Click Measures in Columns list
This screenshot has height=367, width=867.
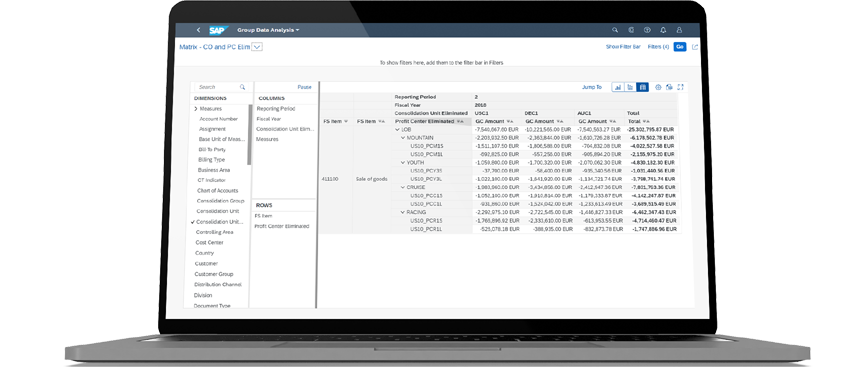click(267, 139)
